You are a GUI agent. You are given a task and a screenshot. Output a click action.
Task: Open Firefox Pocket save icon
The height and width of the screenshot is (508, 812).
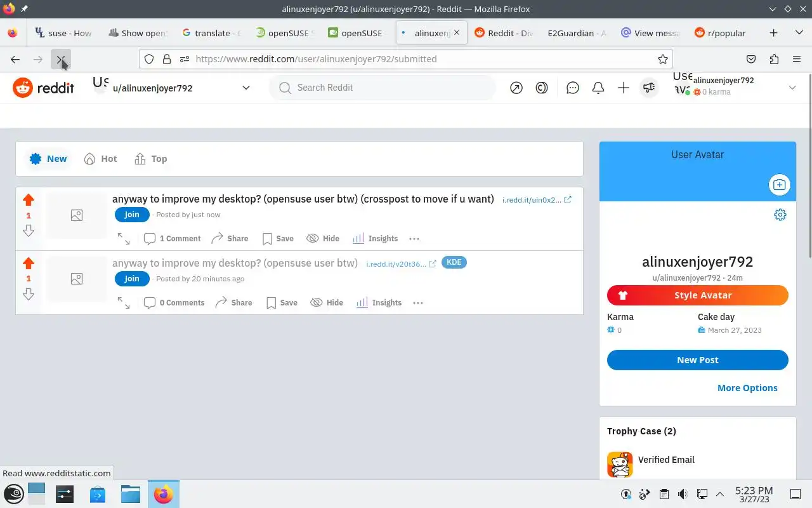point(751,59)
